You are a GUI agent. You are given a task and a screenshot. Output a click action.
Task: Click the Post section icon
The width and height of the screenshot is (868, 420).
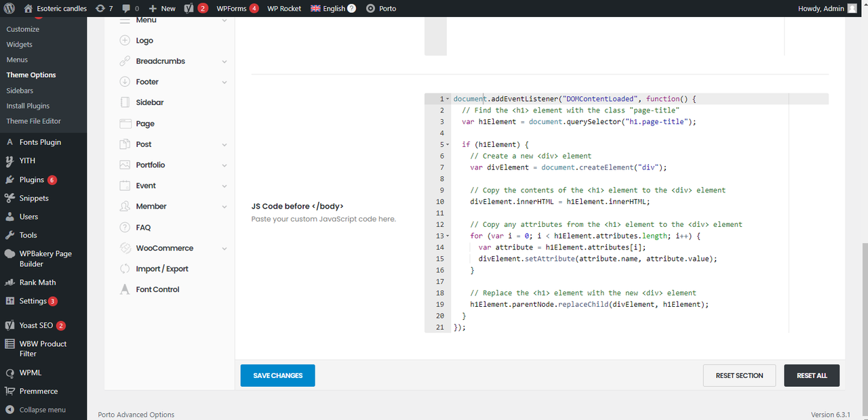tap(125, 144)
